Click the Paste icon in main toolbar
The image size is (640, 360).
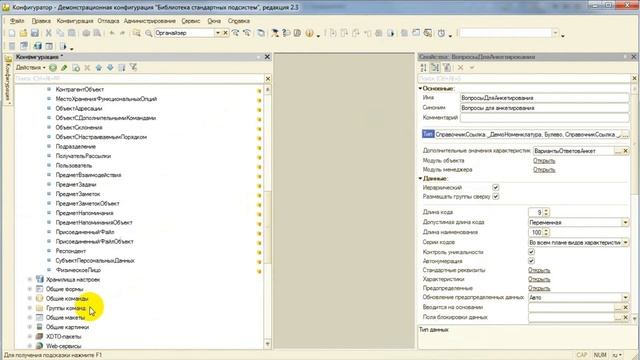click(x=71, y=33)
